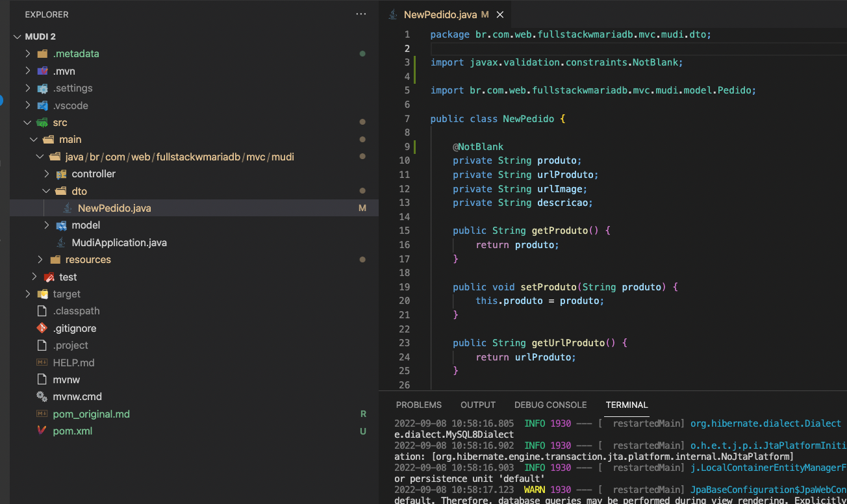Image resolution: width=847 pixels, height=504 pixels.
Task: Click the Maven icon beside pom.xml
Action: point(43,431)
